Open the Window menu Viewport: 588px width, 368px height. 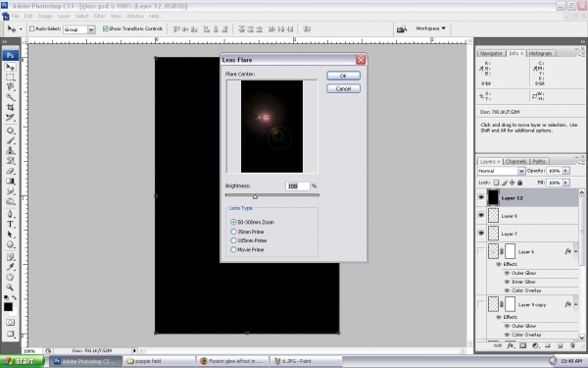135,16
